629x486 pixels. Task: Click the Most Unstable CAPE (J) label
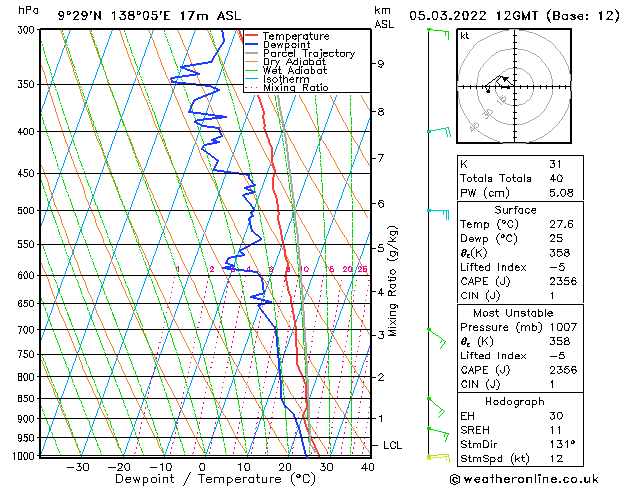click(x=485, y=370)
